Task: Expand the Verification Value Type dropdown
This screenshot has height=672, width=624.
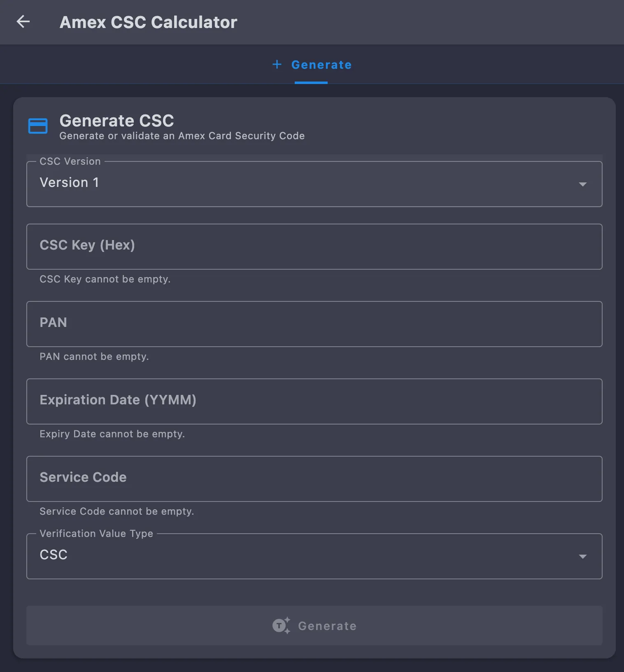Action: (x=314, y=556)
